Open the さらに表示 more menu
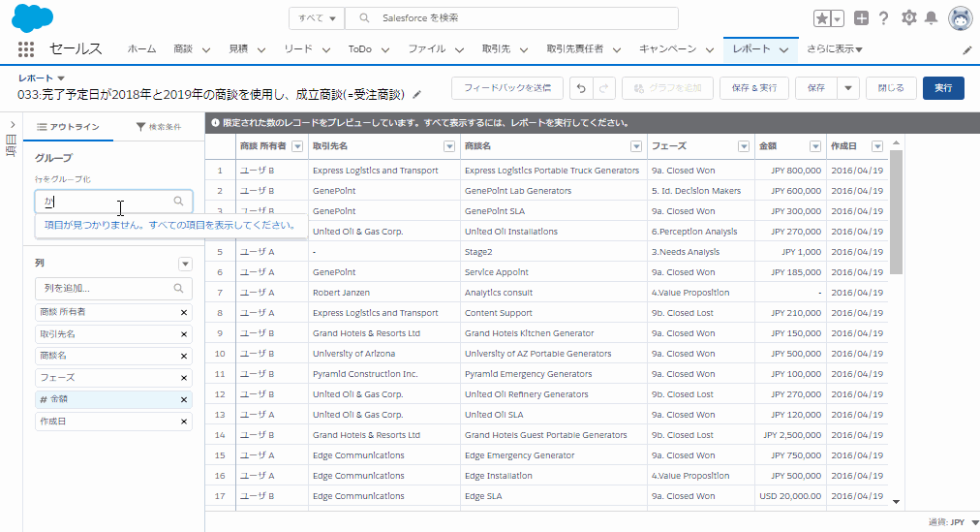This screenshot has width=980, height=532. 835,48
